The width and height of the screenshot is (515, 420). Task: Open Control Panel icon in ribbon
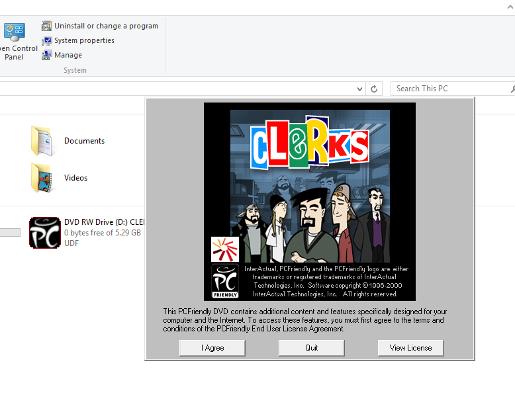point(15,32)
